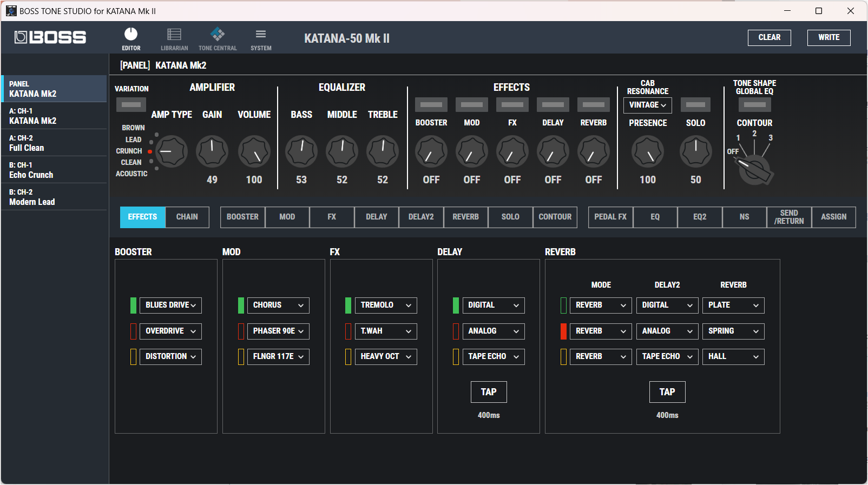Image resolution: width=868 pixels, height=485 pixels.
Task: Click the FX level knob
Action: click(x=512, y=151)
